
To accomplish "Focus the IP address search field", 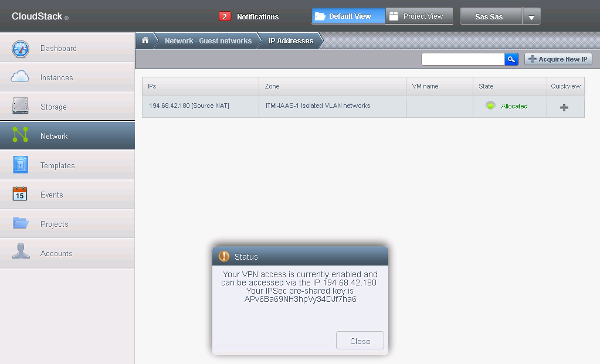I will pos(463,59).
